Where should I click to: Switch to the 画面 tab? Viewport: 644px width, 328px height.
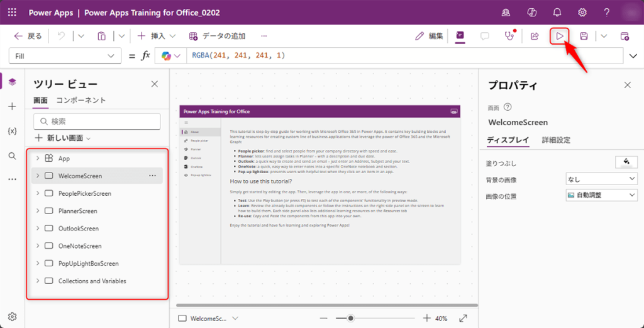40,100
